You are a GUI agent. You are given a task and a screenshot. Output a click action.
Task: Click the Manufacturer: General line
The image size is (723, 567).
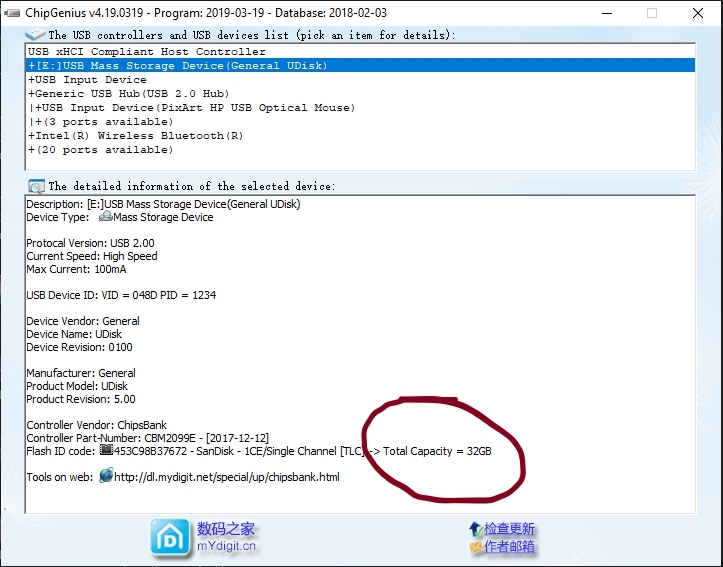(81, 373)
